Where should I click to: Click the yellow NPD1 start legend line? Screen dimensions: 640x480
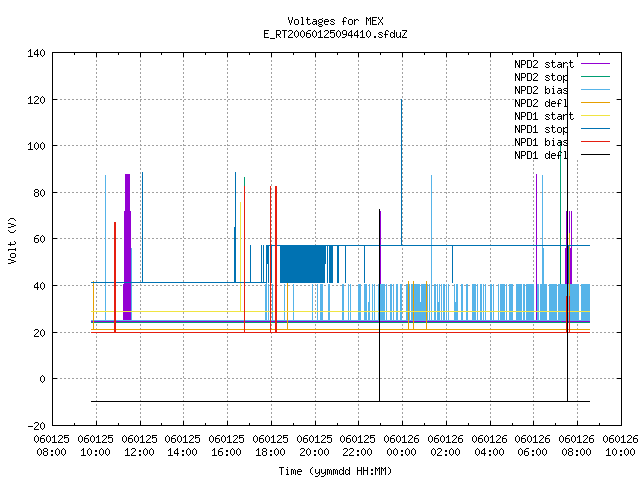596,116
